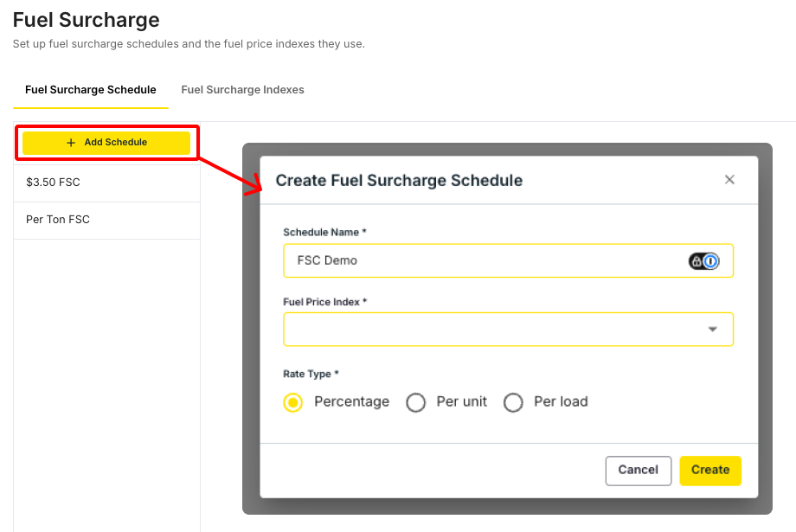Viewport: 796px width, 532px height.
Task: Cancel the schedule creation
Action: point(639,470)
